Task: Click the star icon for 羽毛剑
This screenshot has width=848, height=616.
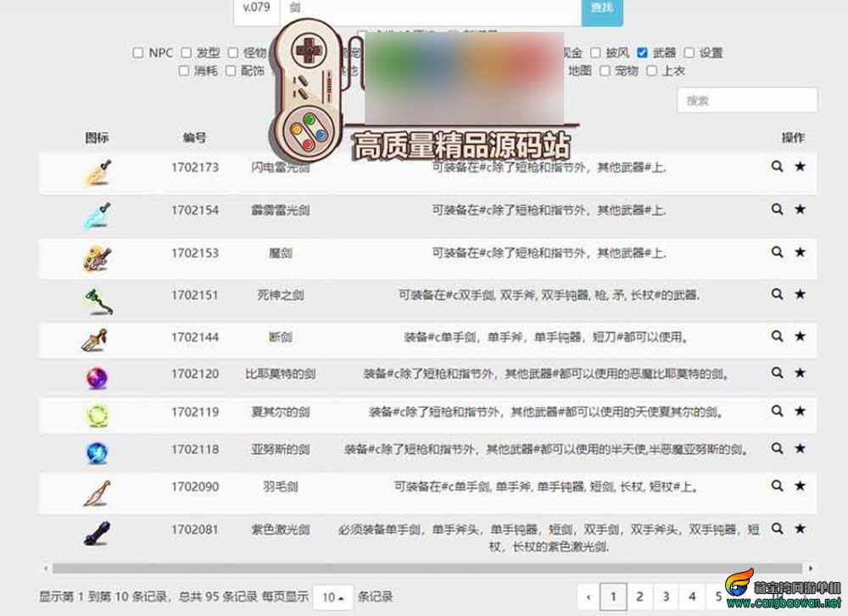Action: pos(800,486)
